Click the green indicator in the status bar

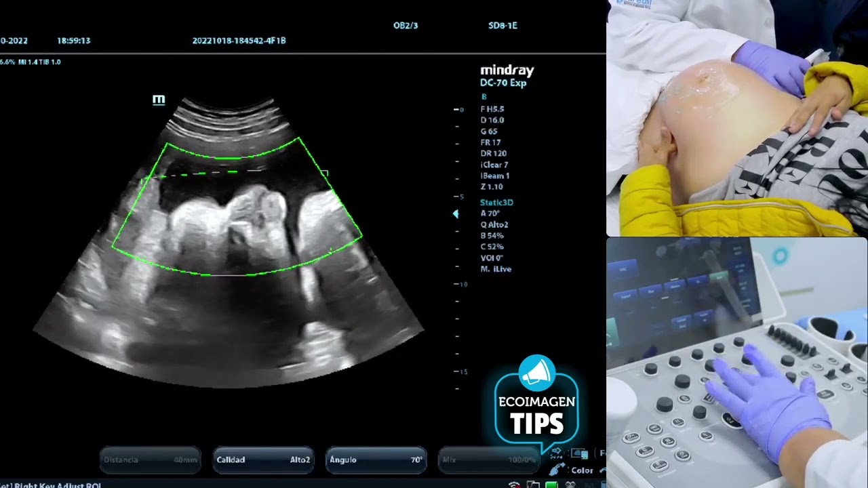click(551, 485)
